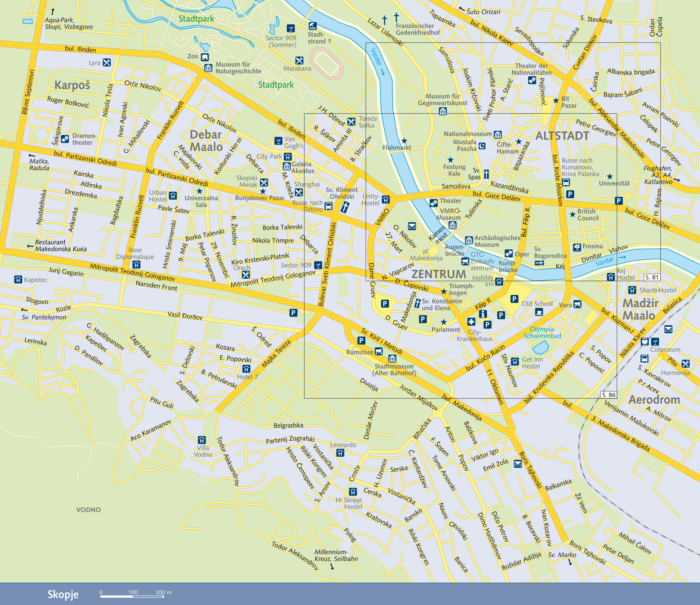Click the Lyra restaurant icon
This screenshot has width=700, height=605.
(107, 62)
